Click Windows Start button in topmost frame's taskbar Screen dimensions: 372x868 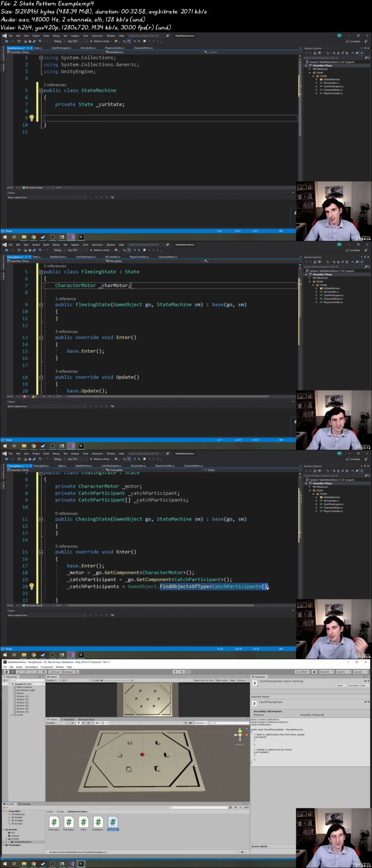coord(5,237)
